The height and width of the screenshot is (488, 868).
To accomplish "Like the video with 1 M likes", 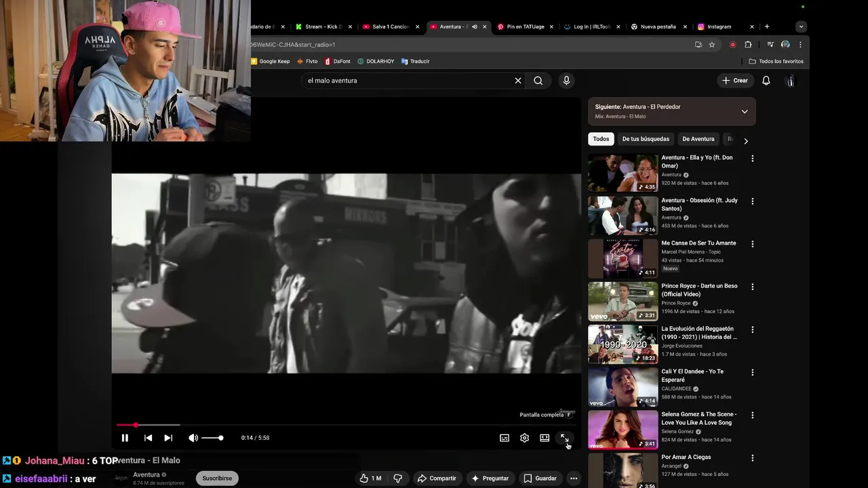I will click(370, 479).
